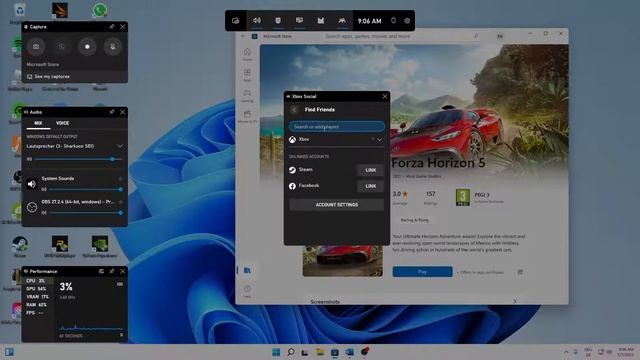Toggle microphone while recording in Capture widget
The width and height of the screenshot is (640, 360).
[113, 47]
